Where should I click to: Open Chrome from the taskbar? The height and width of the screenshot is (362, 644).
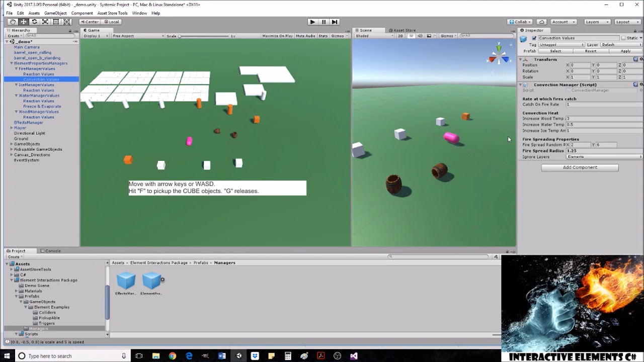point(173,356)
